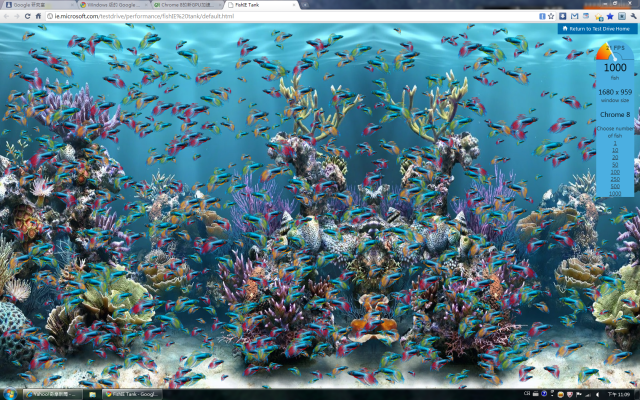Choose the 1000 fish link
The height and width of the screenshot is (400, 640).
tap(615, 193)
